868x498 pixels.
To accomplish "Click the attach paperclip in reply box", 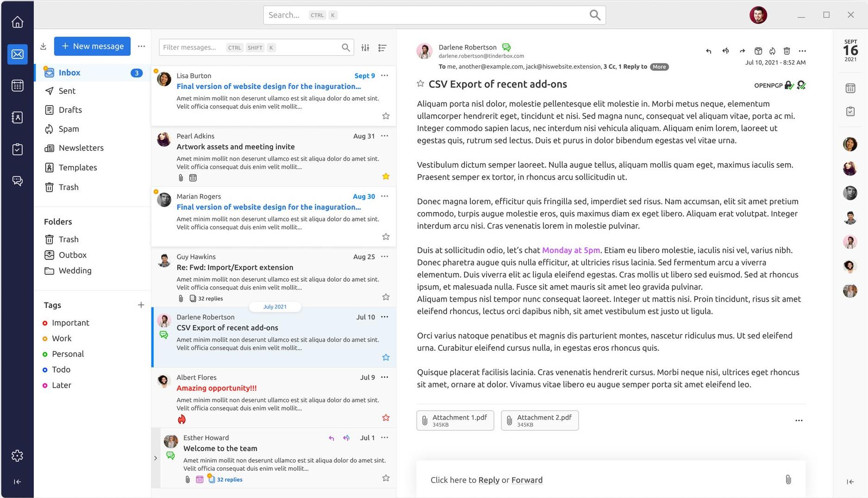I will pyautogui.click(x=788, y=480).
